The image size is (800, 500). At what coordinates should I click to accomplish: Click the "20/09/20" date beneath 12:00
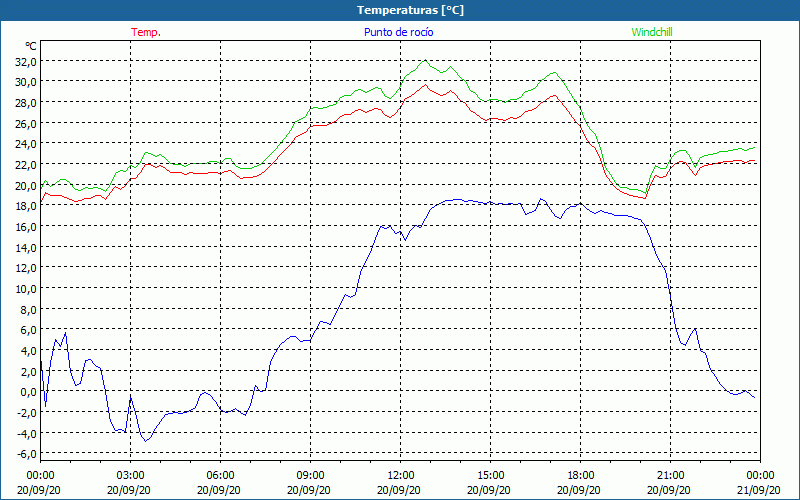(x=399, y=490)
